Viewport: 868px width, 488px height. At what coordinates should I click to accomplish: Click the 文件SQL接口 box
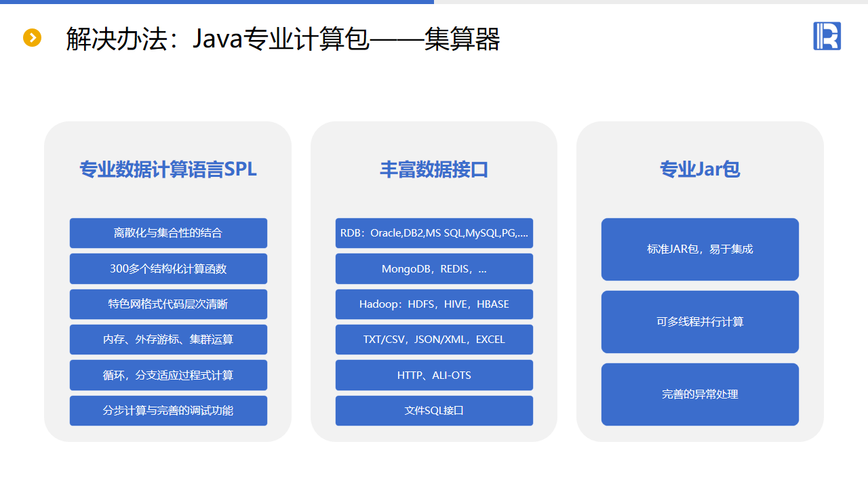(434, 411)
